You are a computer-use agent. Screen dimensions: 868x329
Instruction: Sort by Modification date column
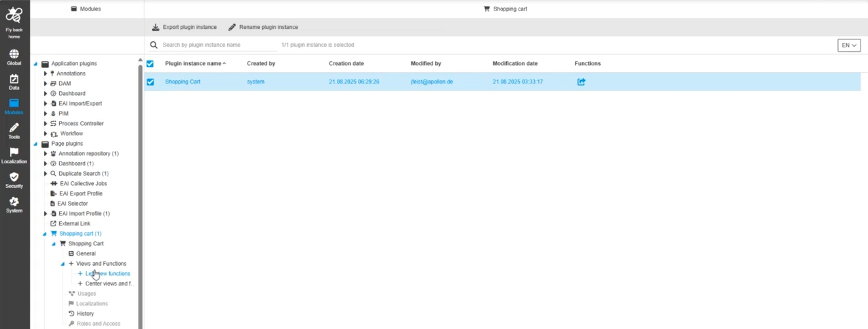pos(515,64)
